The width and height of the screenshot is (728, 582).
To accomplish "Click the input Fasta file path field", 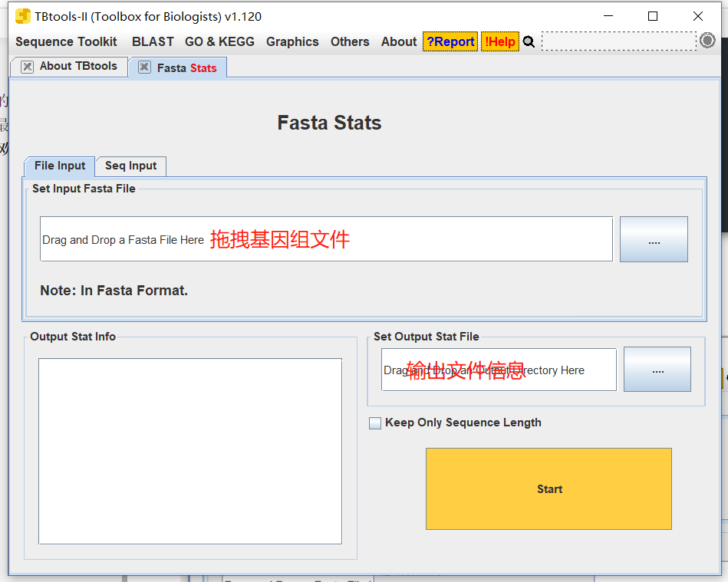I will coord(326,239).
